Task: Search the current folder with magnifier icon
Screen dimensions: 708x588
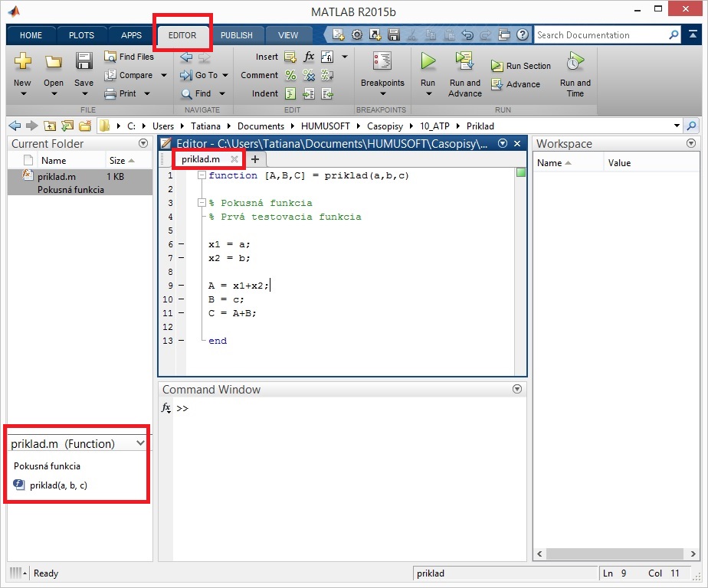Action: tap(691, 126)
